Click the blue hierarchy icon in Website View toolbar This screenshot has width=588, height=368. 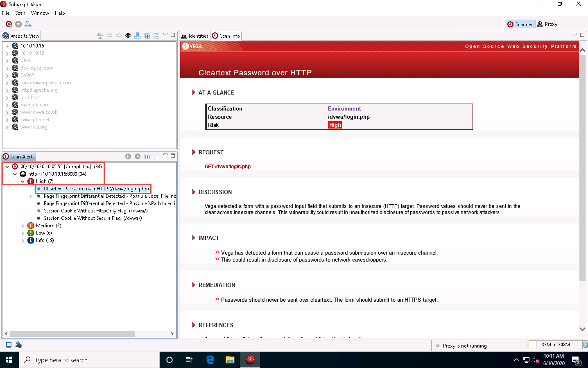pos(138,36)
